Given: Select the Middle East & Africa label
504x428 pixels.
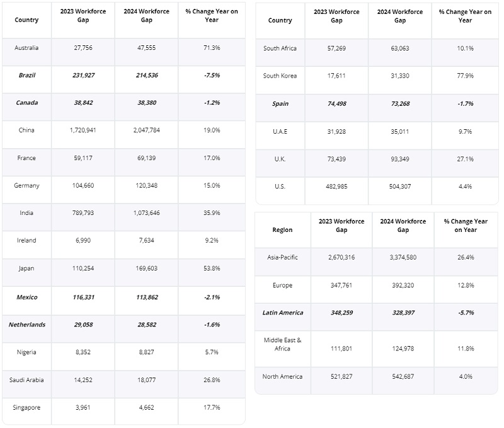Looking at the screenshot, I should point(282,344).
